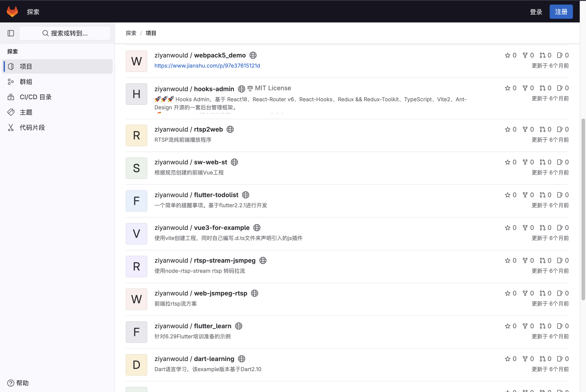
Task: Click the merge requests icon of vue3-for-example
Action: pyautogui.click(x=542, y=227)
